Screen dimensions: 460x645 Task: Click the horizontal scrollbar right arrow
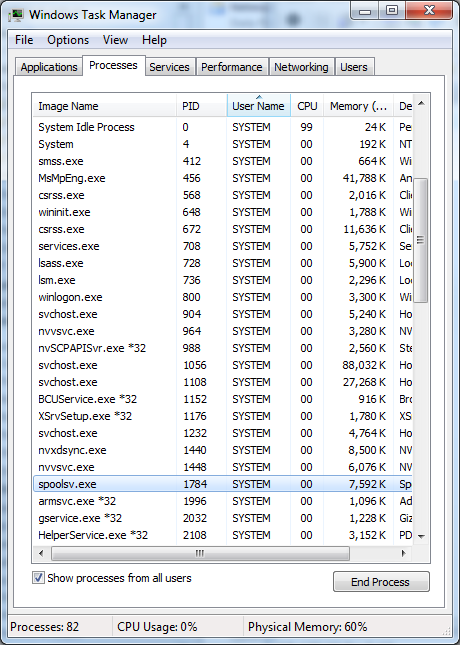point(404,553)
